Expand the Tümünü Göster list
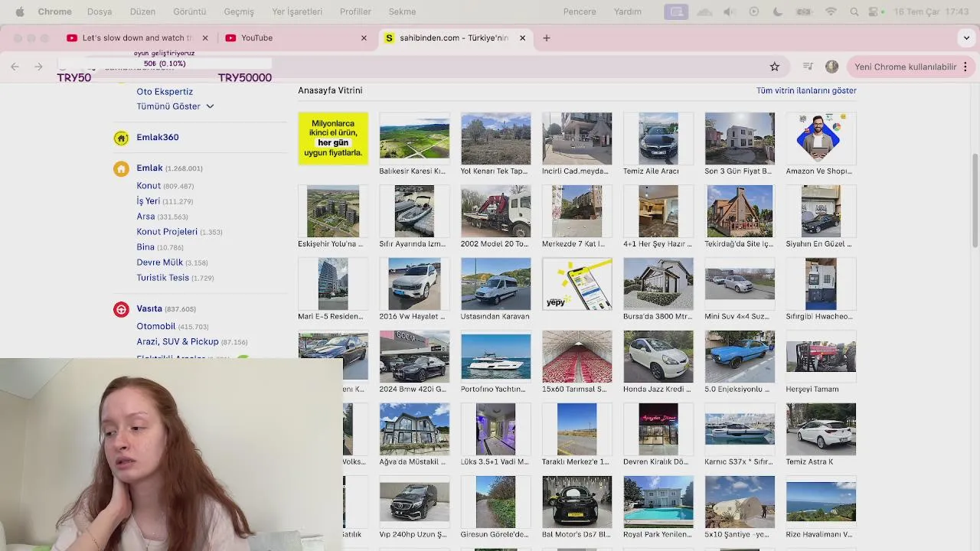 (x=175, y=106)
